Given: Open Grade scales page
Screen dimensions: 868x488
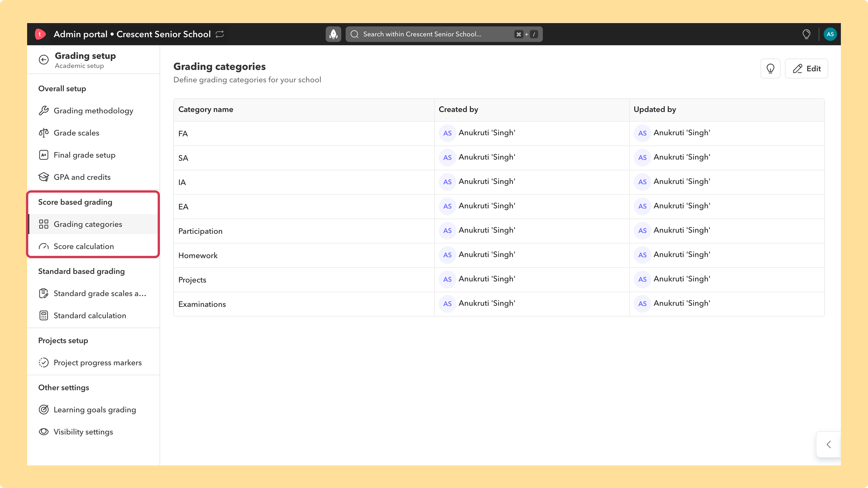Looking at the screenshot, I should [93, 133].
